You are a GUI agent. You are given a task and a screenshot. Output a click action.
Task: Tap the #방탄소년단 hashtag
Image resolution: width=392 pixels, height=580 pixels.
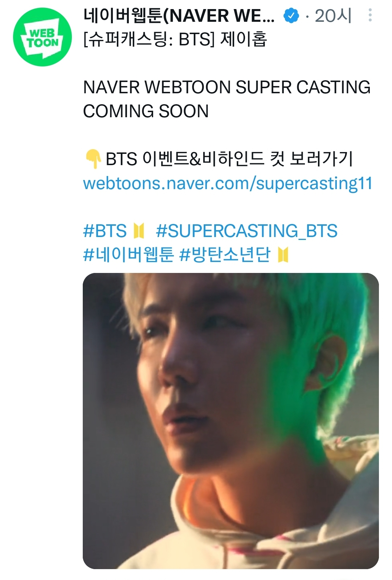click(x=225, y=254)
